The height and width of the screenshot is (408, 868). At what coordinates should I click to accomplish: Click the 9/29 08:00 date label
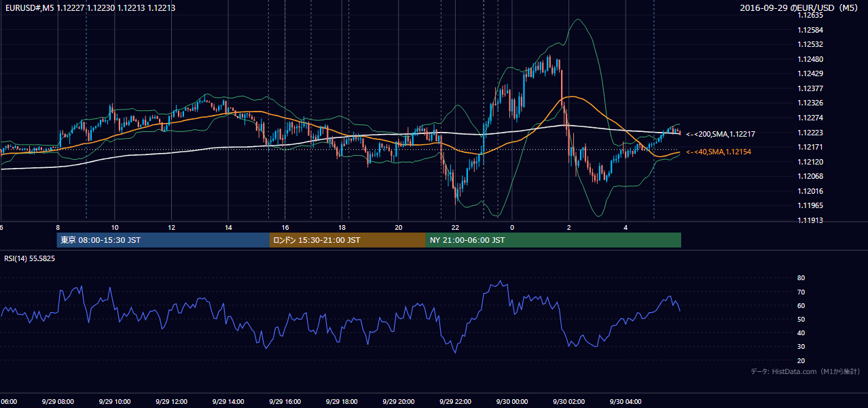58,402
